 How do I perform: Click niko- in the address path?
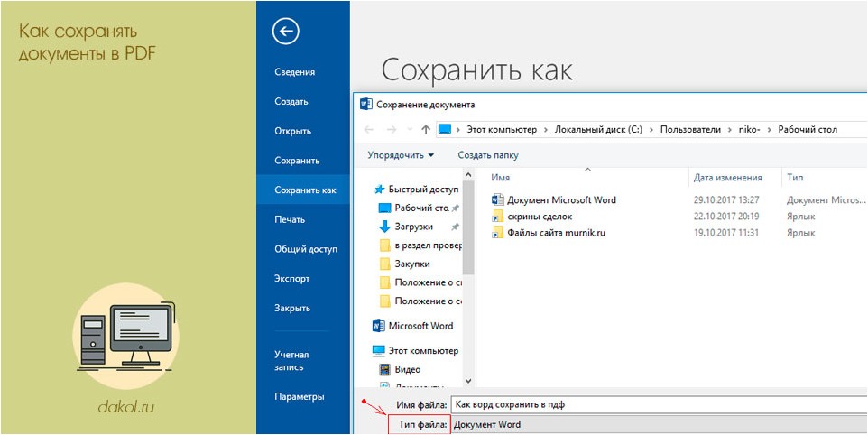click(749, 129)
